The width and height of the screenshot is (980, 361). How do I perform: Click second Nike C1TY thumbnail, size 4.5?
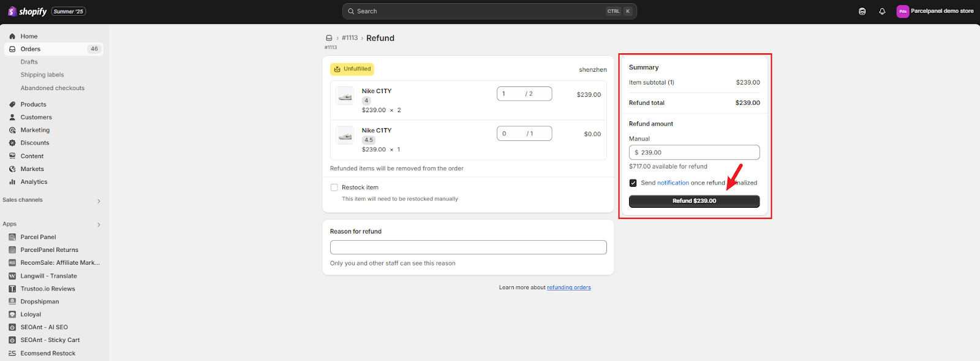pos(345,135)
